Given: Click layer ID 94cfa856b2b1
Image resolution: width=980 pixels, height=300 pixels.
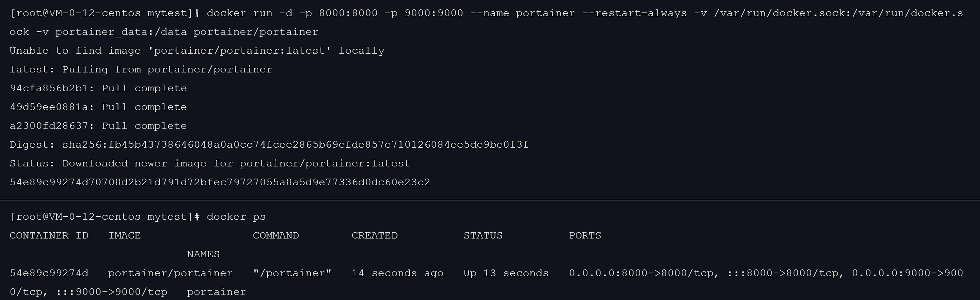Looking at the screenshot, I should click(49, 89).
